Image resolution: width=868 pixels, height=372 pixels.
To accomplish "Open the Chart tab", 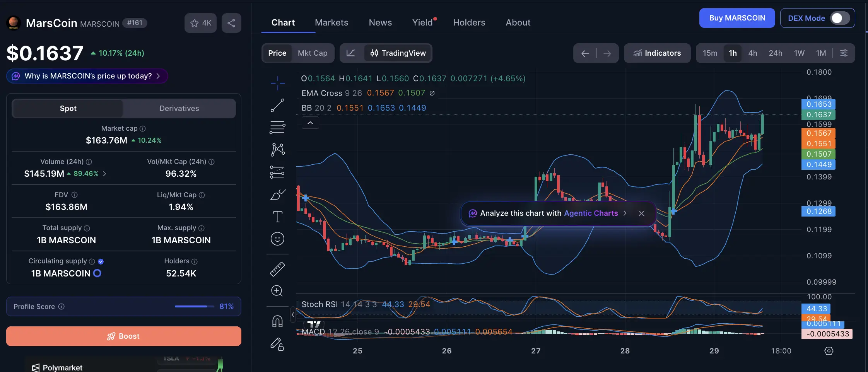I will click(x=283, y=22).
